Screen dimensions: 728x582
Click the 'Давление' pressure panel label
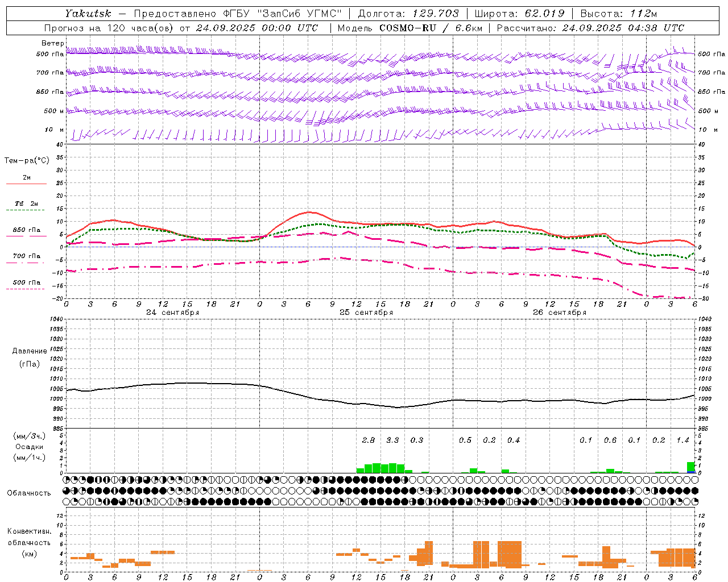(30, 351)
